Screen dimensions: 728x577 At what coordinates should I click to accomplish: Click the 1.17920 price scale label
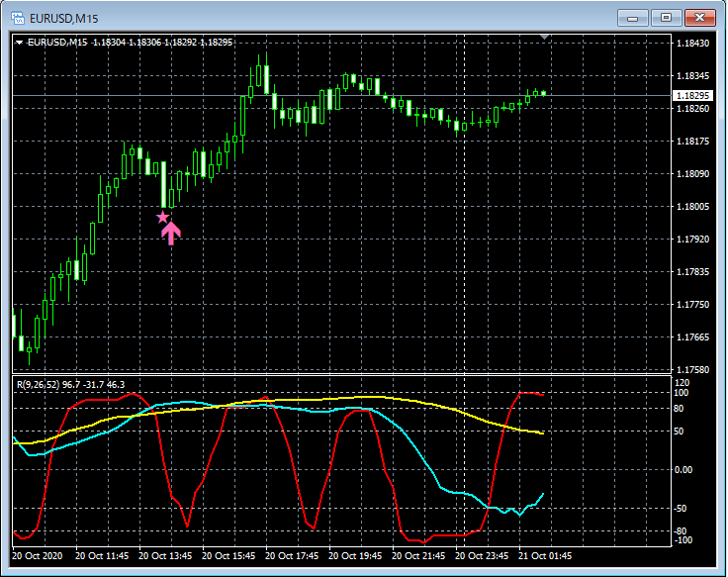[x=692, y=240]
